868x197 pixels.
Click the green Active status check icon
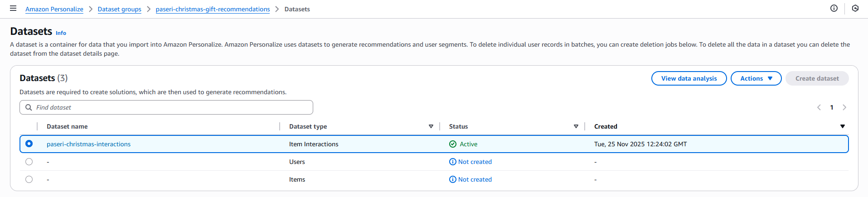click(x=452, y=144)
